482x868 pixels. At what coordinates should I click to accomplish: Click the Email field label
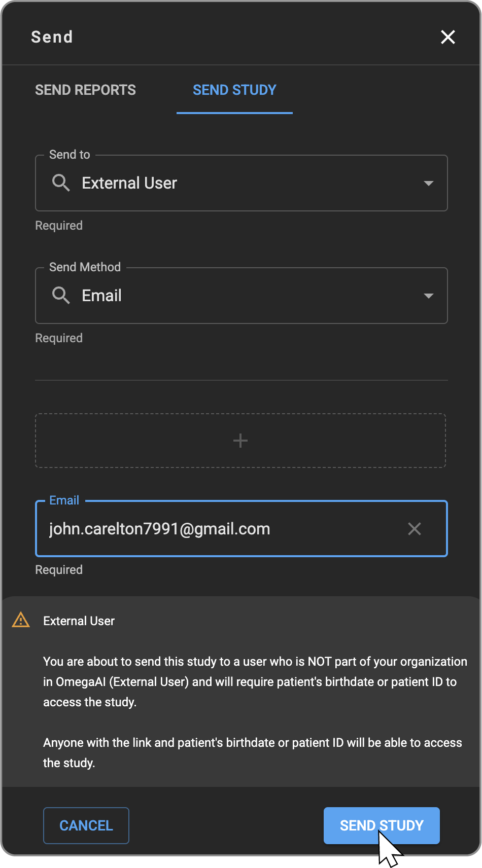coord(64,500)
